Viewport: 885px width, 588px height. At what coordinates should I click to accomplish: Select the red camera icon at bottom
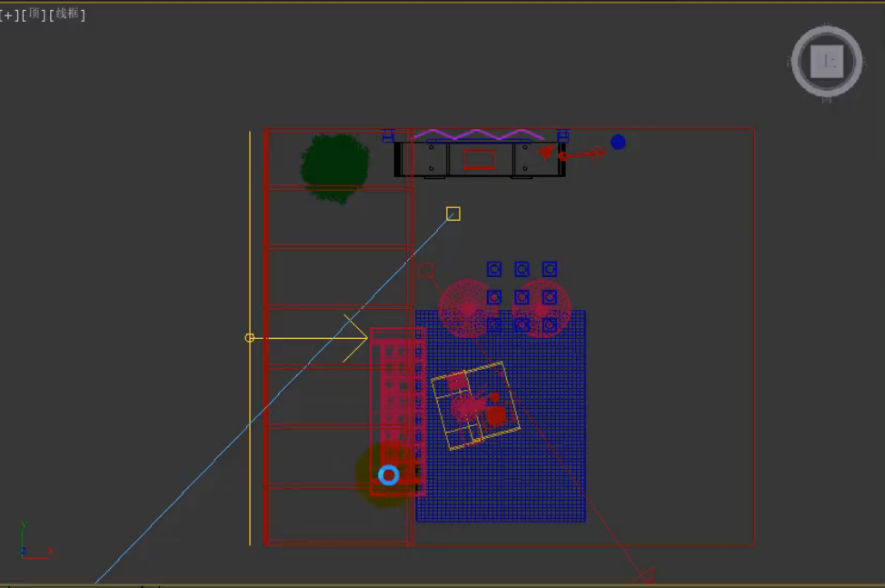645,575
